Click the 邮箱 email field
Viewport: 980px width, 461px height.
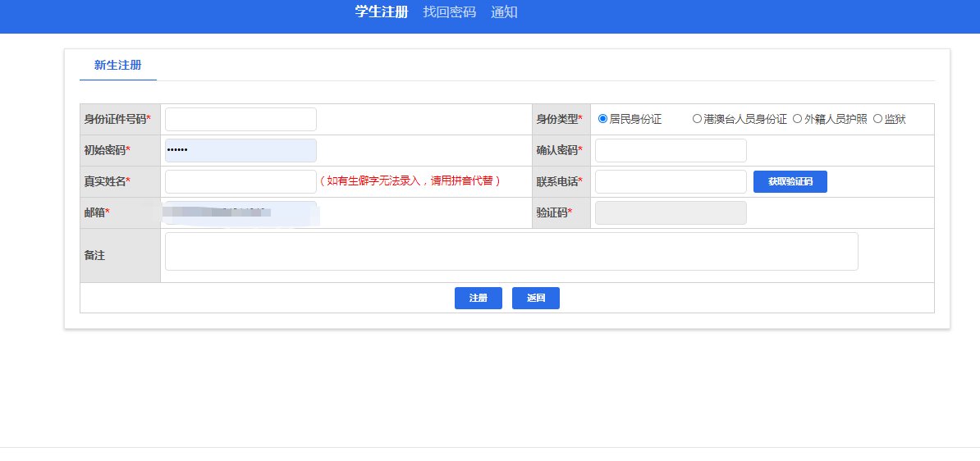(x=240, y=213)
